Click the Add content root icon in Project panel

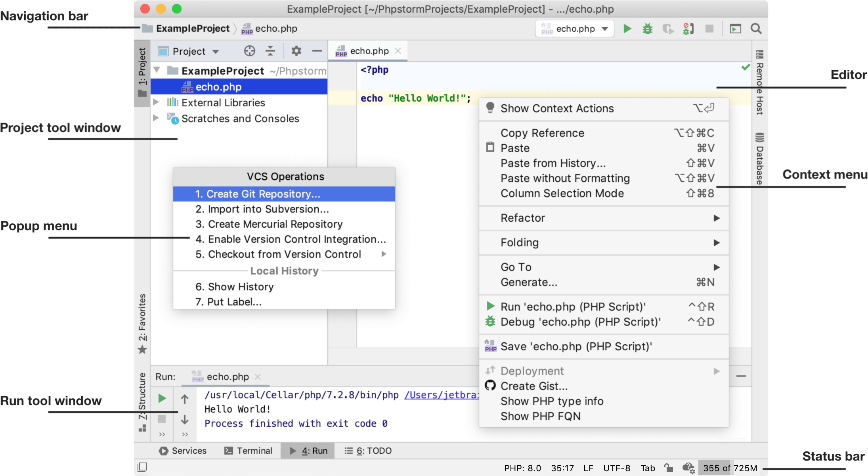coord(250,52)
